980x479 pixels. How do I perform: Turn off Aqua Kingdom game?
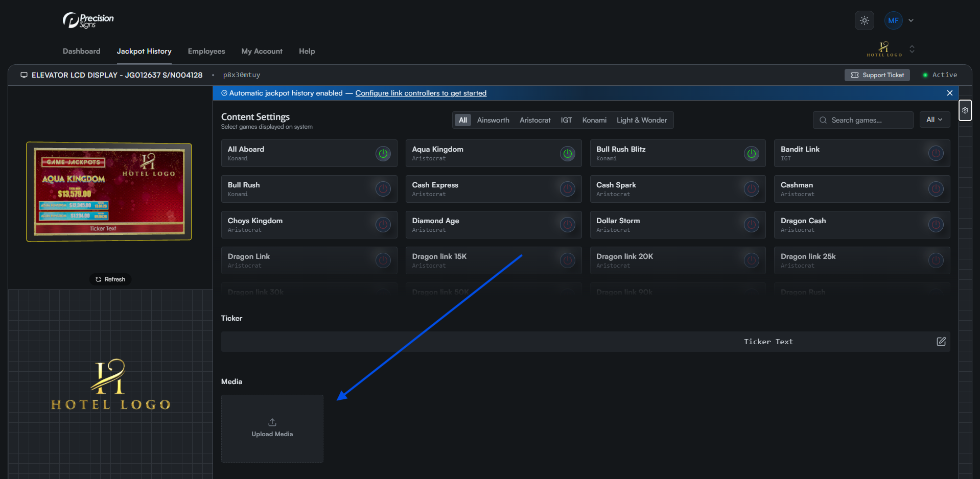[x=567, y=153]
